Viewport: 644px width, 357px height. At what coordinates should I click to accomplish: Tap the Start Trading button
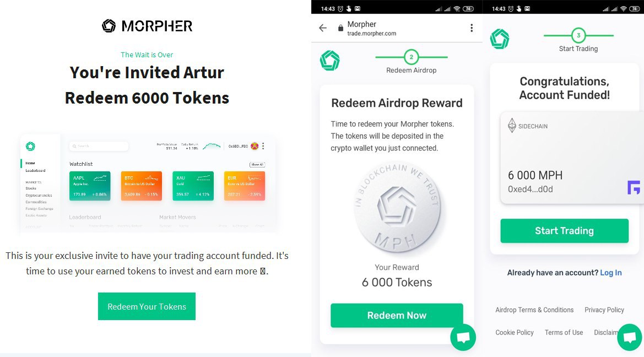tap(564, 231)
